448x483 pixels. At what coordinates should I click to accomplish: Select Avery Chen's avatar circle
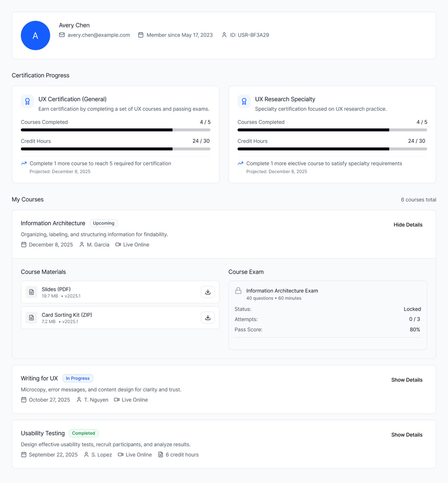click(35, 36)
